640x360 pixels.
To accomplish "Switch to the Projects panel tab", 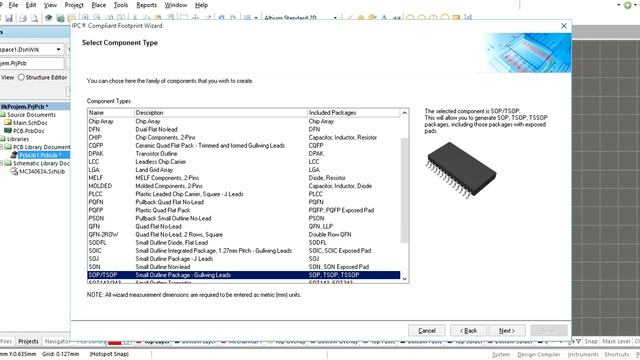I will [x=28, y=341].
